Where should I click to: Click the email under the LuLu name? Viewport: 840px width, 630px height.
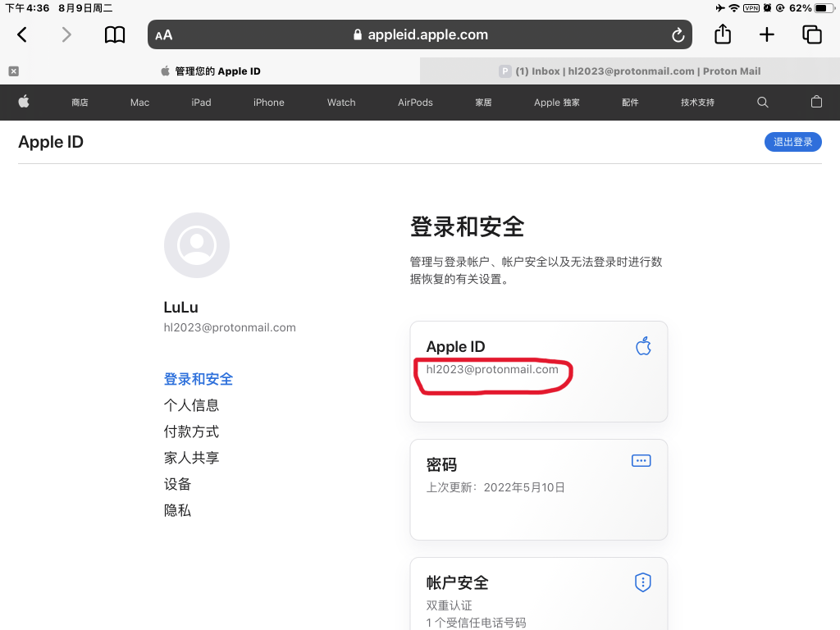[230, 327]
